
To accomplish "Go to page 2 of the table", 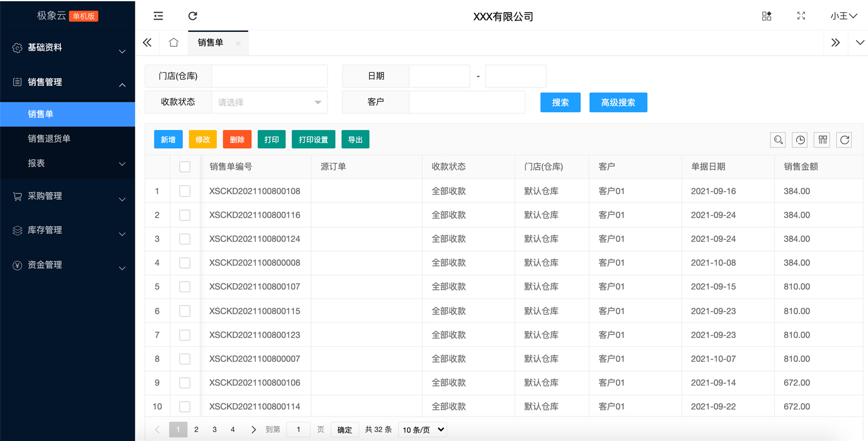I will (196, 429).
